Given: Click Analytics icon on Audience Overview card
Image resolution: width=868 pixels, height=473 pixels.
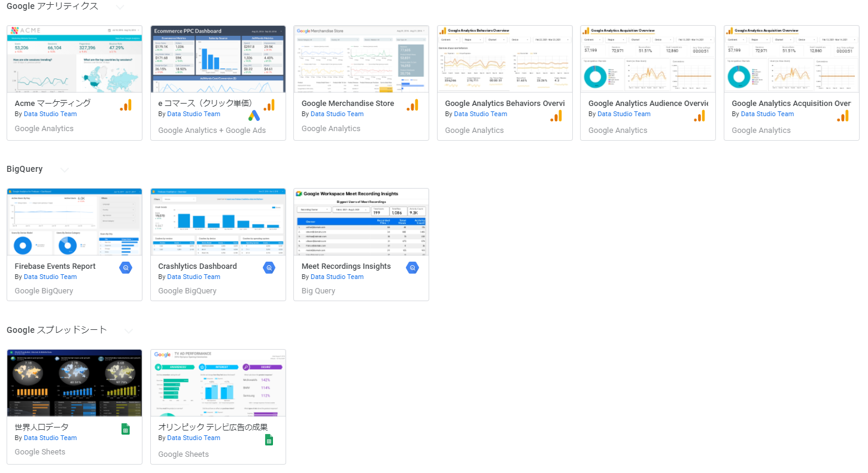Looking at the screenshot, I should click(x=699, y=116).
